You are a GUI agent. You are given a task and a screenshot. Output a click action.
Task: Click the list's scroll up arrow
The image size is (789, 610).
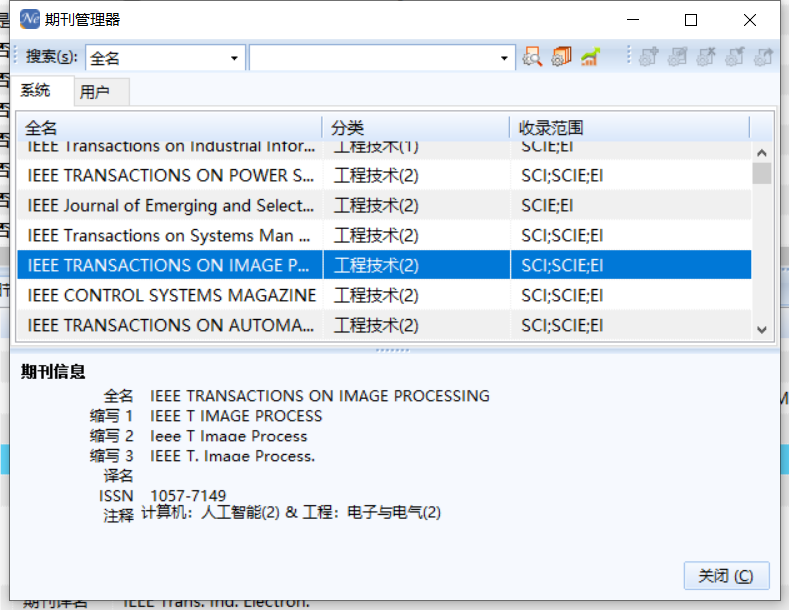coord(761,152)
